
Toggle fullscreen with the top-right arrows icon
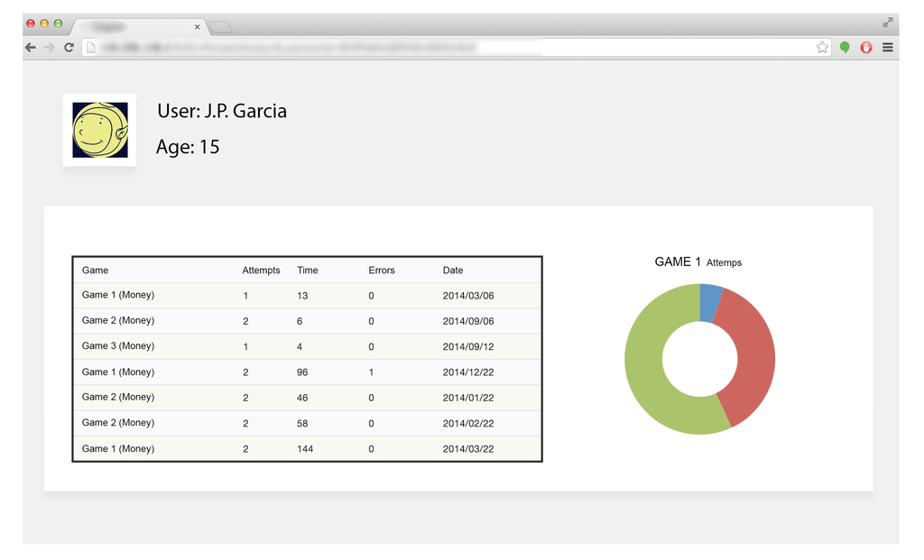[x=888, y=23]
